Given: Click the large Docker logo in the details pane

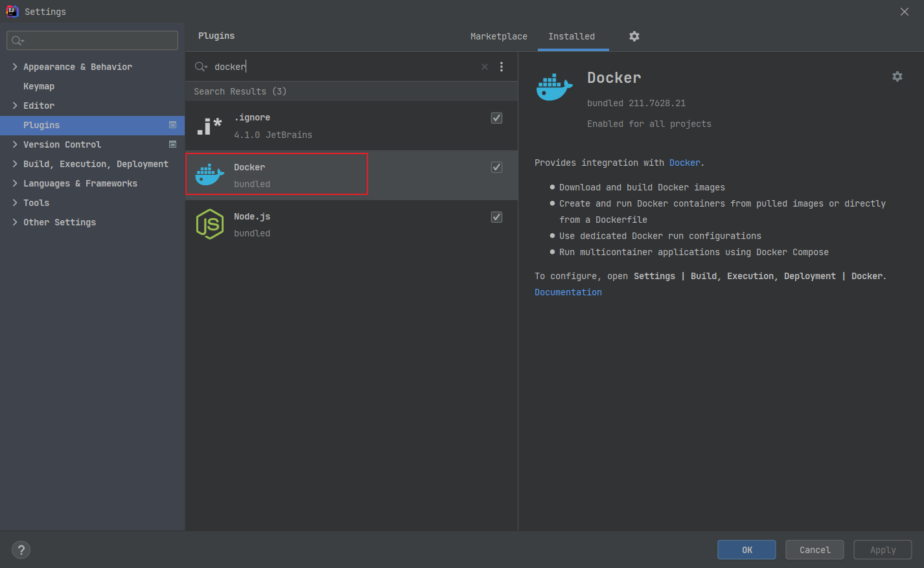Looking at the screenshot, I should 555,87.
